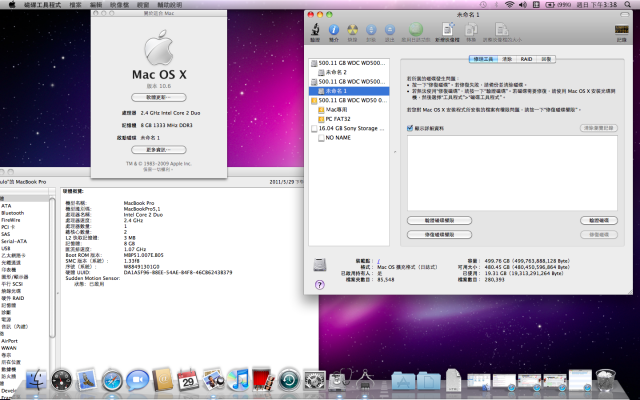Click the Clear History button beside the details checkbox
This screenshot has width=640, height=400.
599,128
